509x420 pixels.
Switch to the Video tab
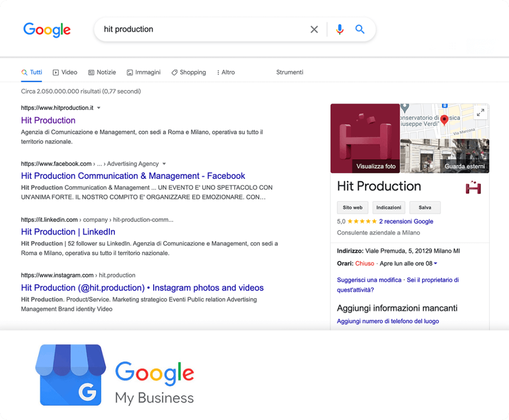point(65,72)
